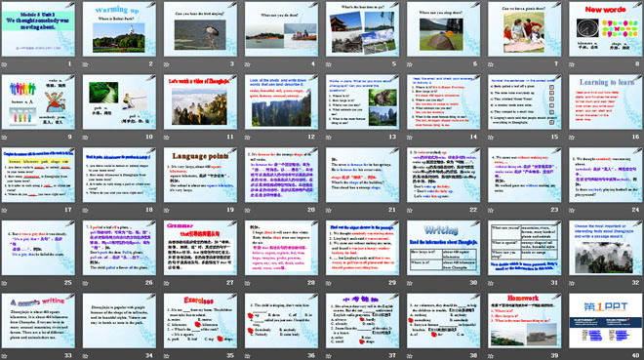Select slide 32 with misty mountains photo
The image size is (644, 360).
(605, 248)
